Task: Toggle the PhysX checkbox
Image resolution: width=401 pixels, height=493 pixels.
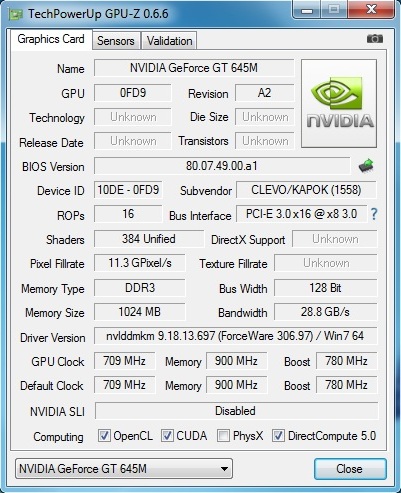Action: point(223,435)
